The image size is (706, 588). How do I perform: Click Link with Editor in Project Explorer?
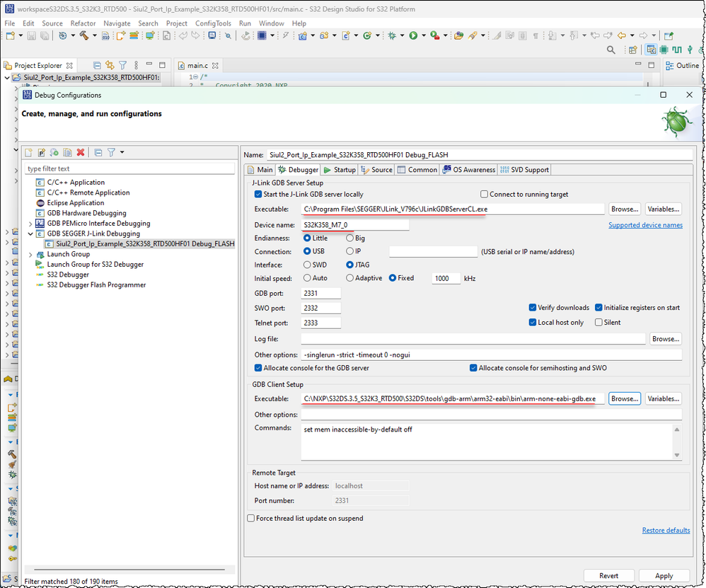pyautogui.click(x=110, y=65)
